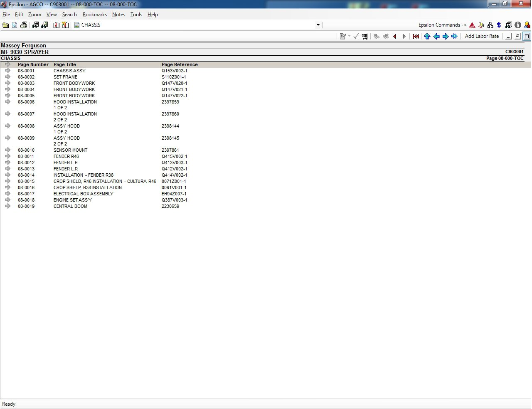Click the blue up arrow navigation icon
The width and height of the screenshot is (532, 409).
click(427, 37)
